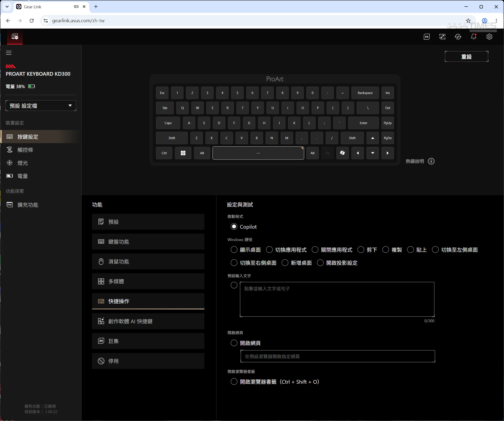Select the preset input text radio button

[x=234, y=285]
